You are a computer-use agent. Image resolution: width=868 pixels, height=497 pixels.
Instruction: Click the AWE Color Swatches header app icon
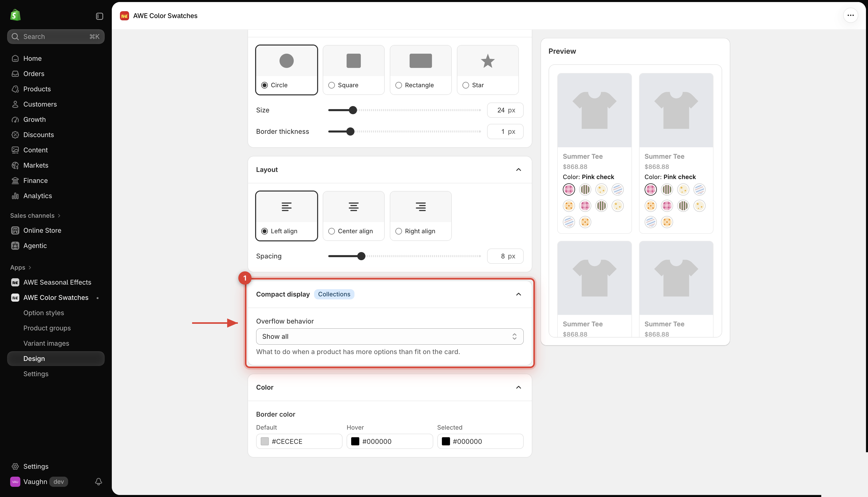[x=125, y=16]
